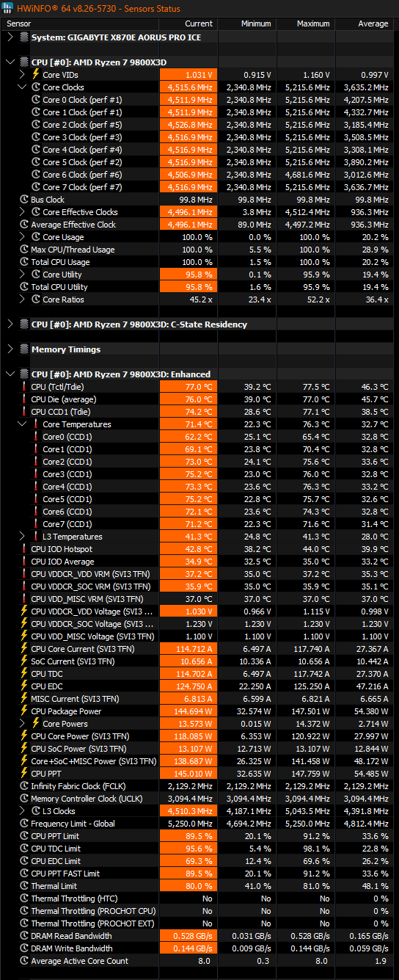399x980 pixels.
Task: Click the lightning icon beside CPU Package Power
Action: point(24,711)
